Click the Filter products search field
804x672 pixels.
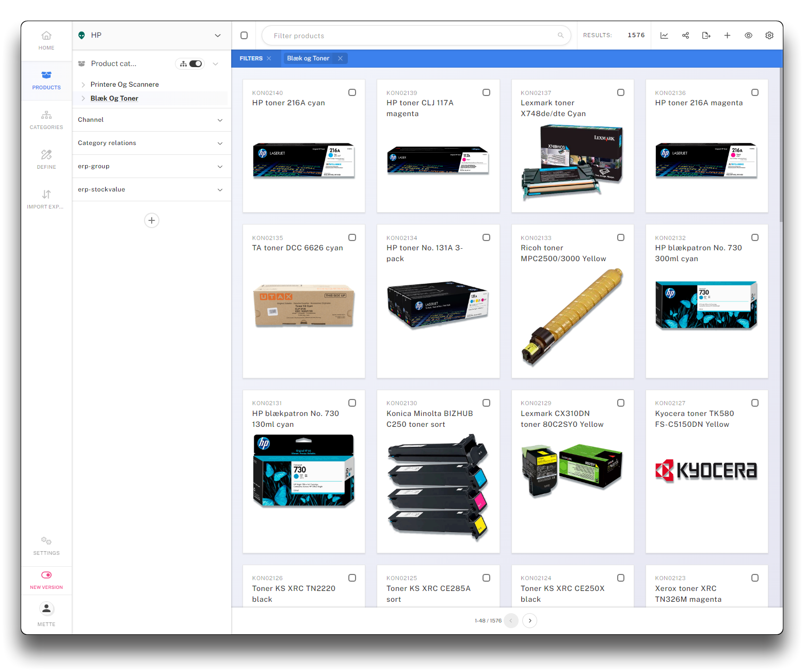413,36
